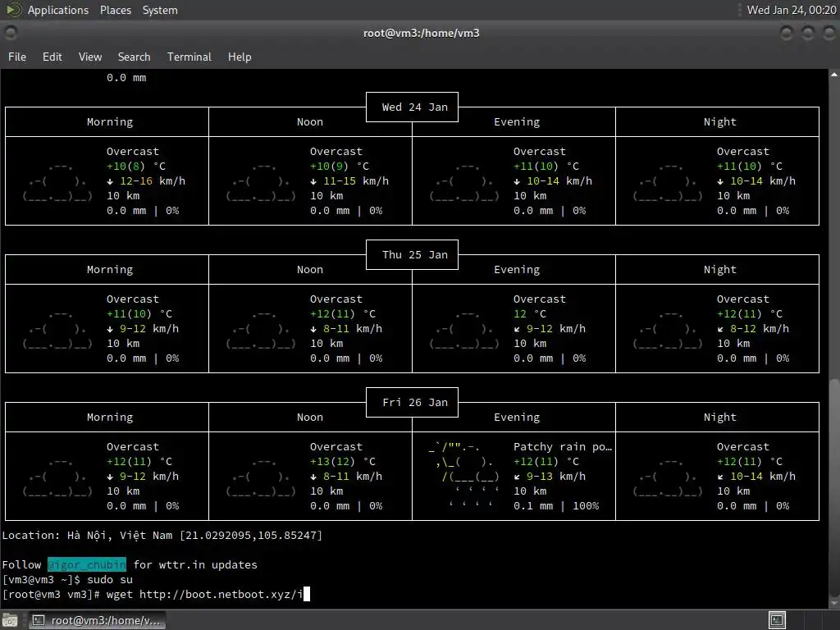The image size is (840, 630).
Task: Click the '0.0 mm' line at the terminal top
Action: [126, 78]
